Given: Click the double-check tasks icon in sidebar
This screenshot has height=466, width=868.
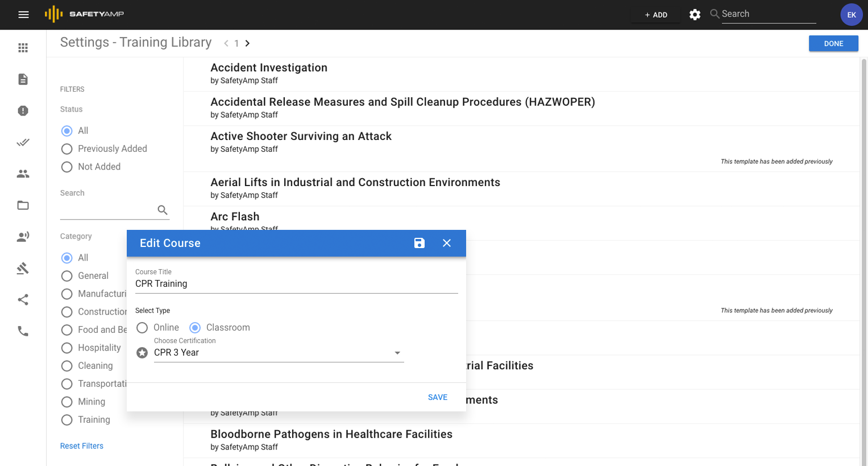Looking at the screenshot, I should (x=23, y=142).
